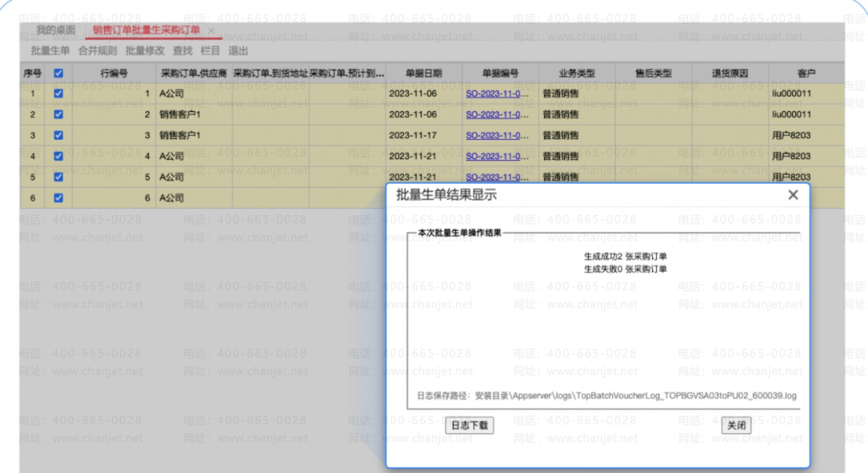Open the SO-2023-11 order link in row 4
This screenshot has width=868, height=473.
(497, 156)
